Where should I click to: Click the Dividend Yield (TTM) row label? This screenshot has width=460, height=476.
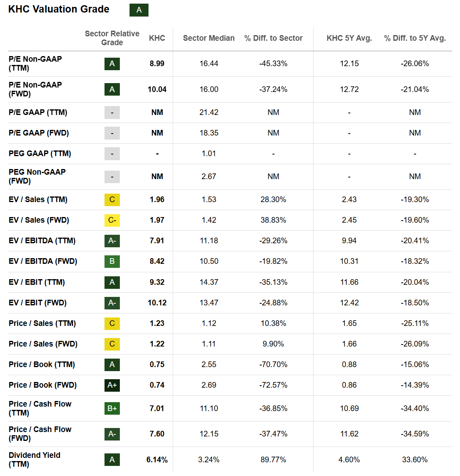34,459
